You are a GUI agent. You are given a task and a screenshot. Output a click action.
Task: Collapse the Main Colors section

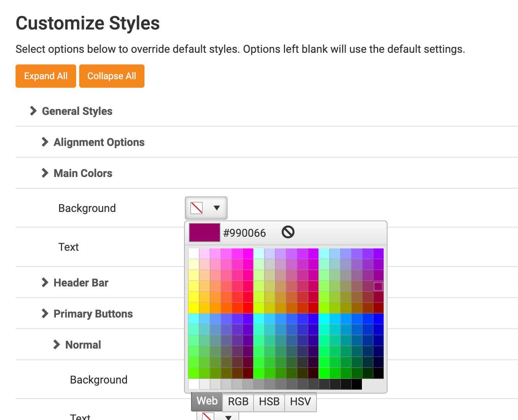point(82,173)
